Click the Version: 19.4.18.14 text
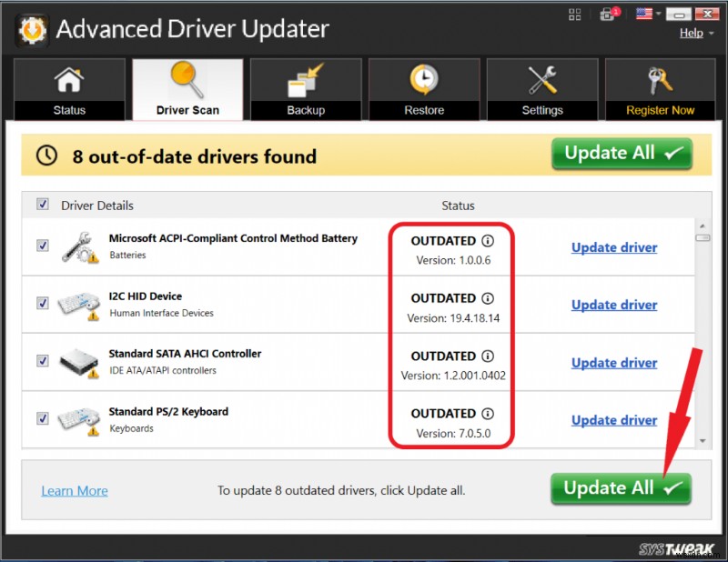The image size is (728, 562). (x=453, y=318)
